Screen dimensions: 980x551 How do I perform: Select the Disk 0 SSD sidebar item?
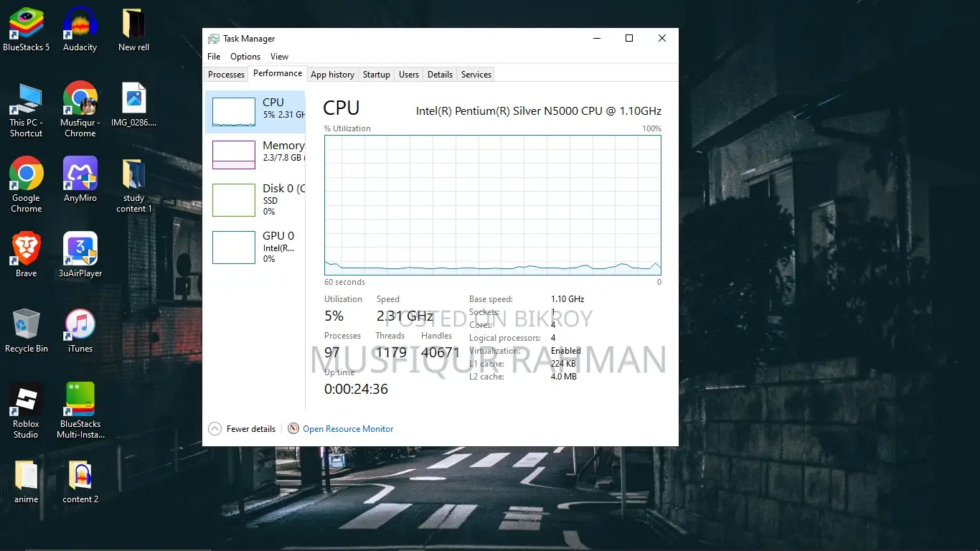tap(255, 199)
